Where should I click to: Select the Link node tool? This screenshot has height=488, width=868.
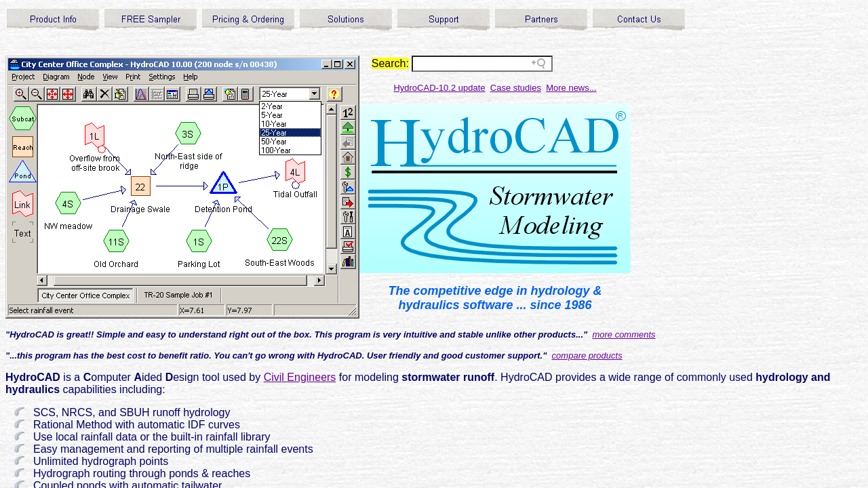22,203
